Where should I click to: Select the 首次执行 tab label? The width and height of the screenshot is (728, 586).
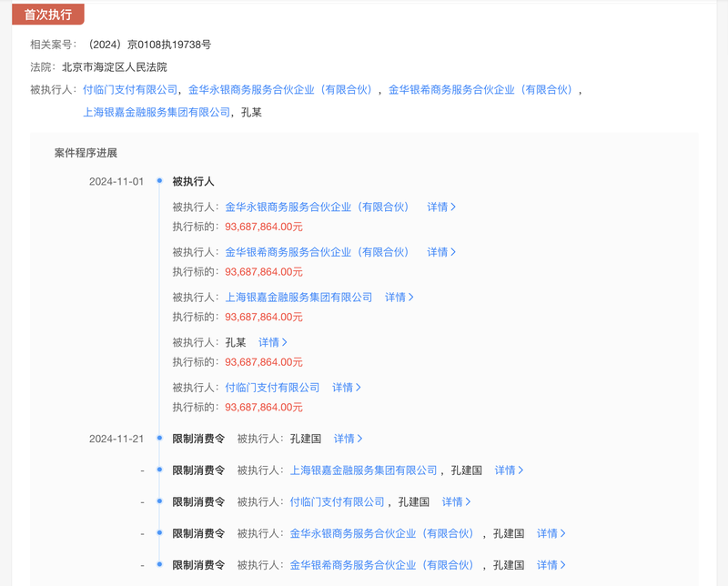[48, 15]
